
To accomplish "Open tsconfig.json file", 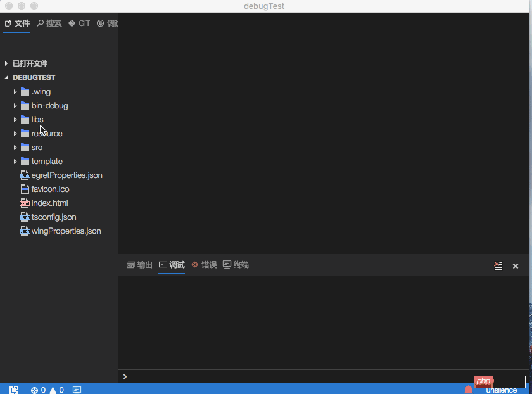I will 54,217.
